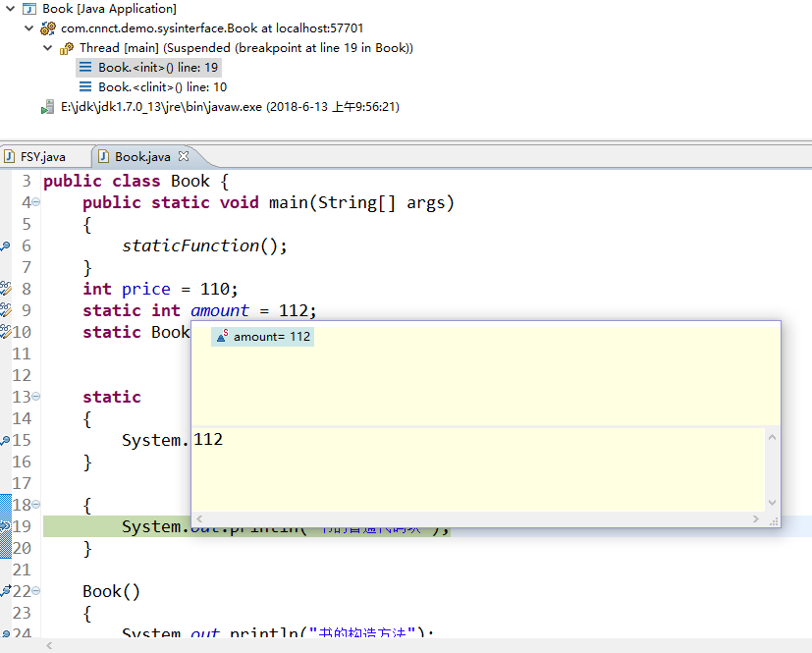The height and width of the screenshot is (653, 812).
Task: Toggle watchpoint marker on line 9
Action: pos(5,310)
